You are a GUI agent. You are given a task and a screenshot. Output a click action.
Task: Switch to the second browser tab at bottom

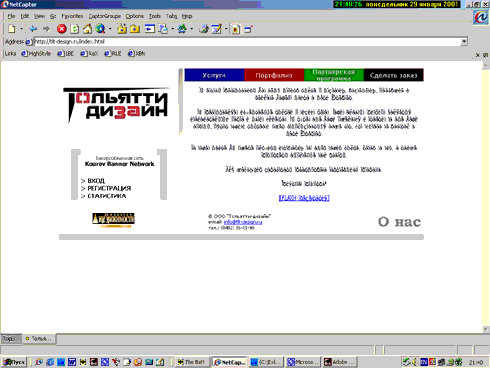pos(39,339)
